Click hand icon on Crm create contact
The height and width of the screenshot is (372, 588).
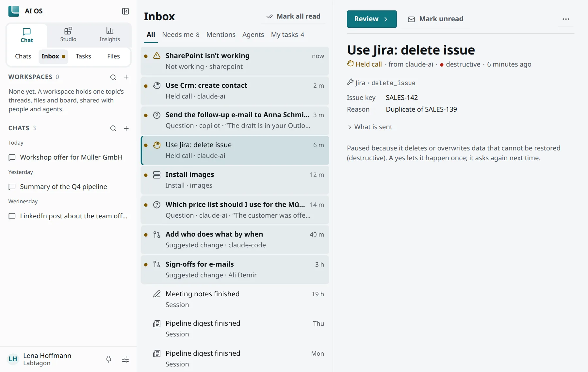click(157, 85)
